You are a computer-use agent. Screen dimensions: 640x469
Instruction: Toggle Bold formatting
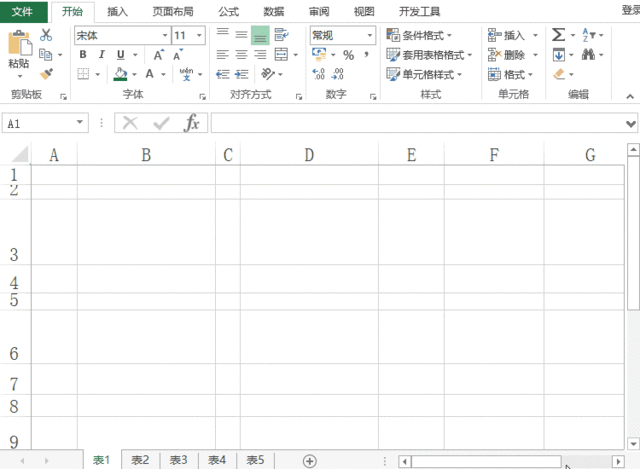pyautogui.click(x=83, y=54)
